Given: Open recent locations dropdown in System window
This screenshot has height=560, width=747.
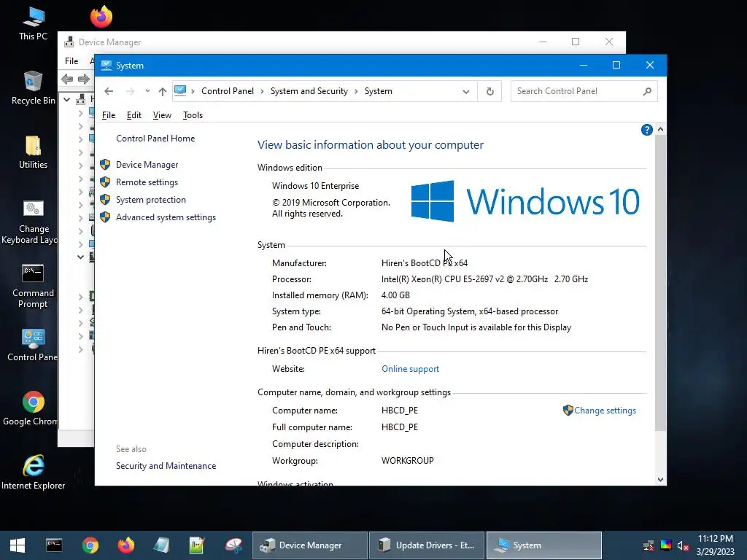Looking at the screenshot, I should (x=147, y=91).
